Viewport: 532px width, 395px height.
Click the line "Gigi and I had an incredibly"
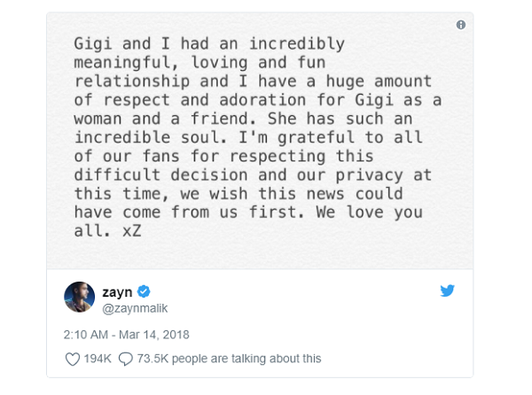[x=196, y=43]
